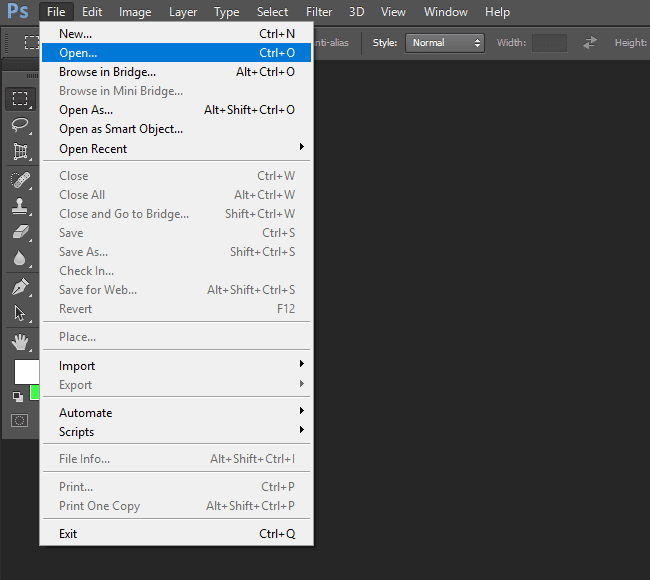Swap width and height arrows icon
This screenshot has width=650, height=580.
click(x=589, y=42)
